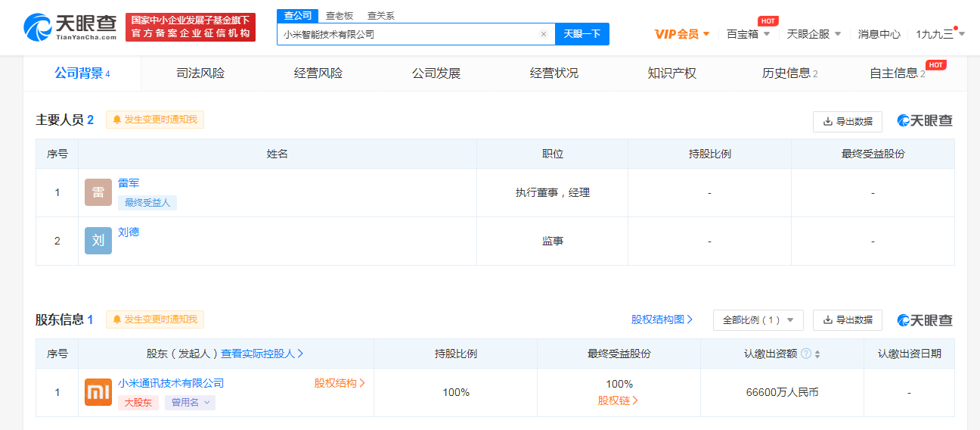This screenshot has height=430, width=980.
Task: Click the orange 股权结构 link
Action: (340, 383)
